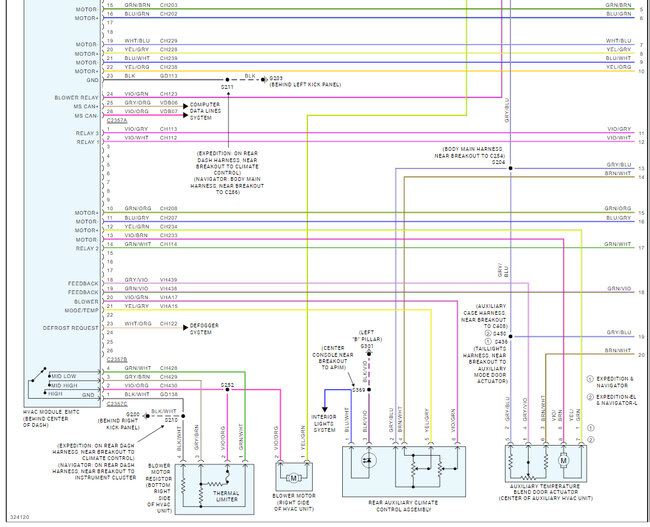Click the MID HIGH switch position

(x=64, y=386)
